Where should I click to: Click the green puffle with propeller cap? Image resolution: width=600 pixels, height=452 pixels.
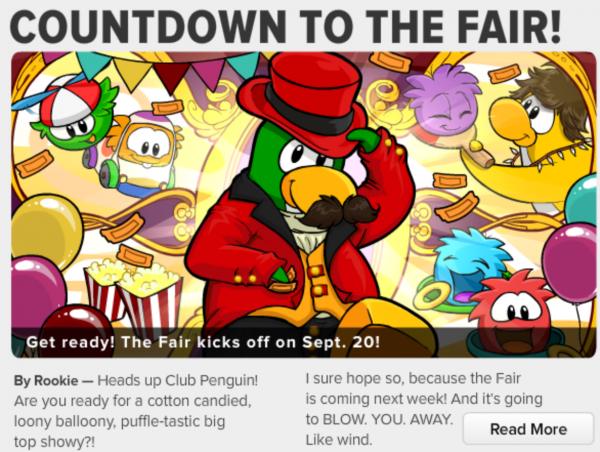pos(71,113)
